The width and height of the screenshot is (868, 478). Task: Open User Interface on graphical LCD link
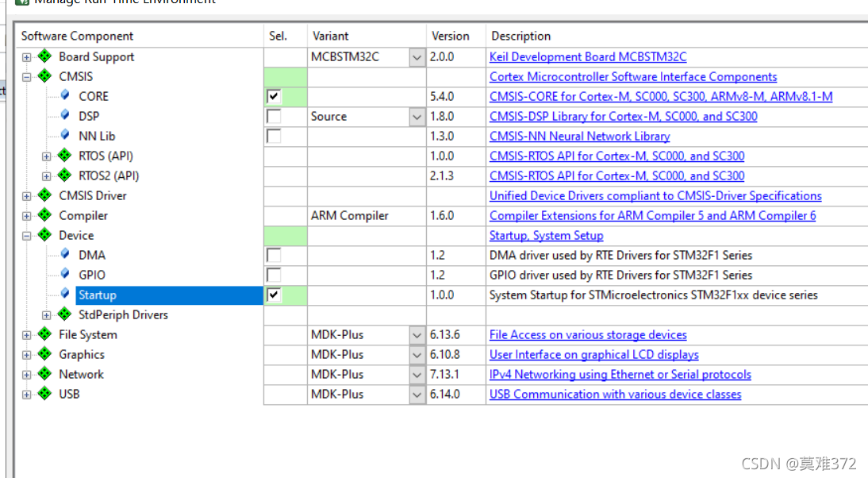[x=594, y=355]
